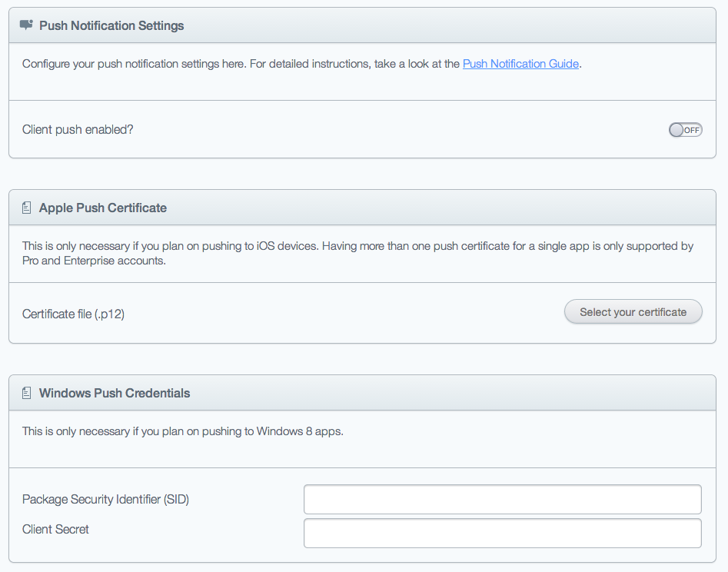Click the speech bubble icon beside Push Notification Settings
This screenshot has height=572, width=728.
coord(26,25)
